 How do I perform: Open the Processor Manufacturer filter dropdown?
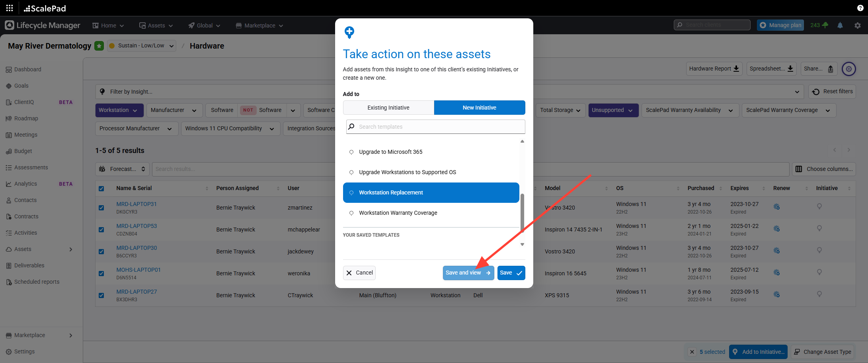pyautogui.click(x=136, y=129)
